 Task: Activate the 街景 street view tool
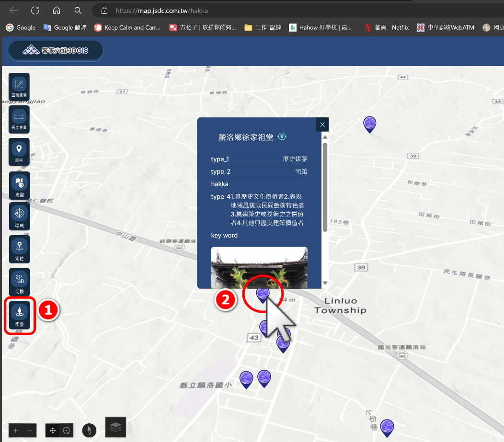[19, 316]
